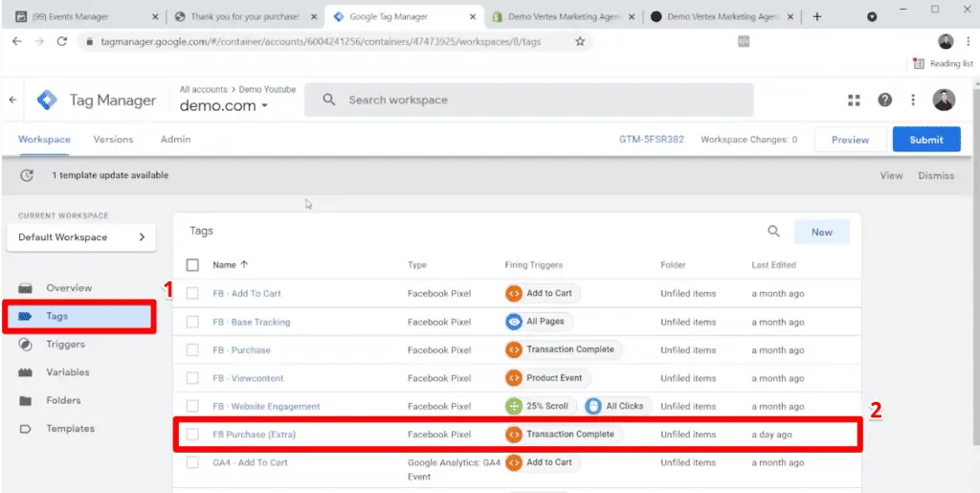The image size is (980, 493).
Task: Open the FB - Base Tracking tag link
Action: tap(252, 322)
